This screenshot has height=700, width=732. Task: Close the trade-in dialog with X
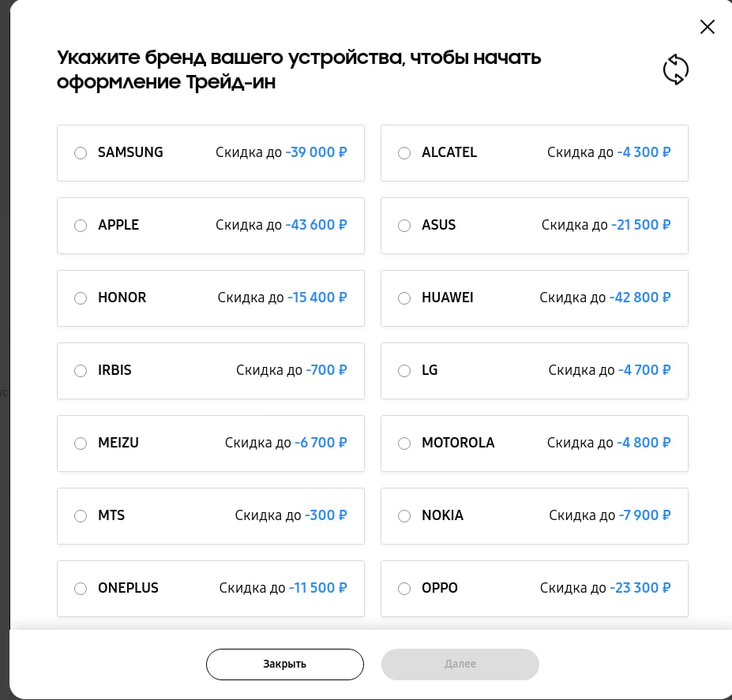pyautogui.click(x=708, y=27)
